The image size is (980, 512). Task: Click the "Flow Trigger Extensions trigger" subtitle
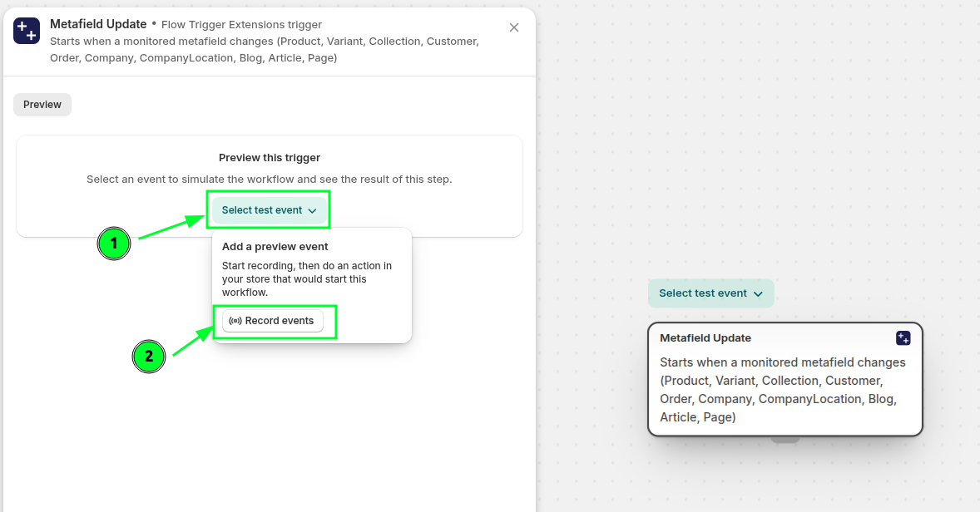[241, 25]
